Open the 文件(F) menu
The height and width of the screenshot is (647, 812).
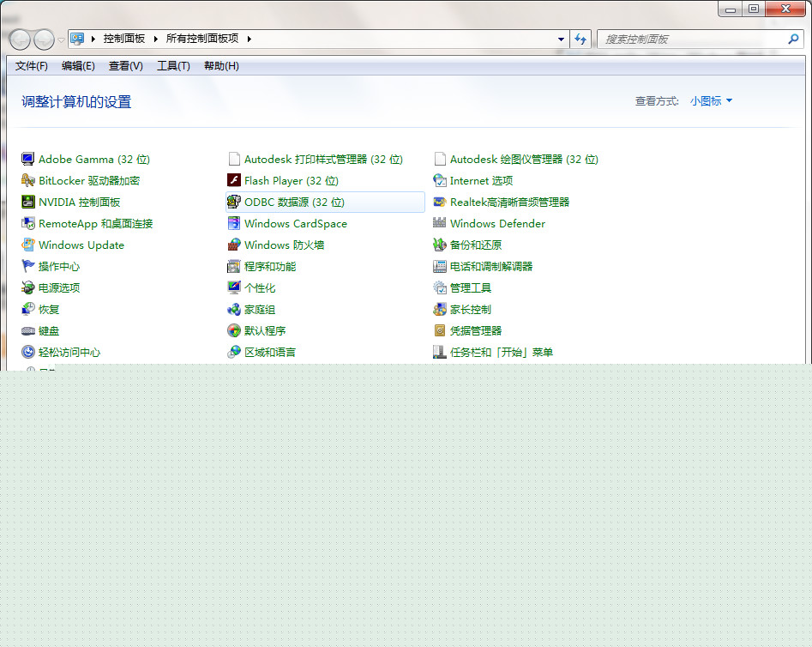coord(32,66)
